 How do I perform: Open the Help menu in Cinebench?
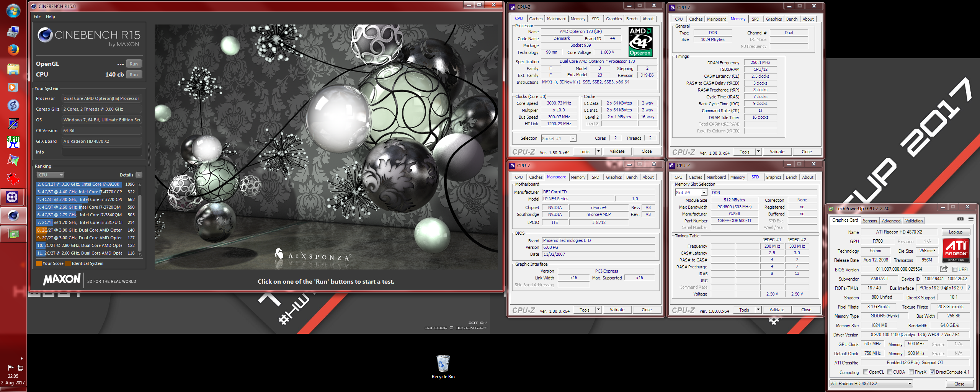point(51,16)
